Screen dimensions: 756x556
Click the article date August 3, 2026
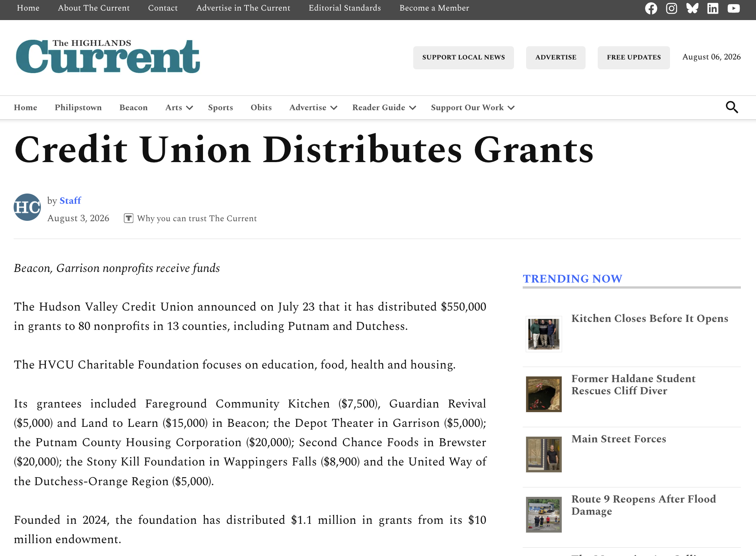[78, 218]
